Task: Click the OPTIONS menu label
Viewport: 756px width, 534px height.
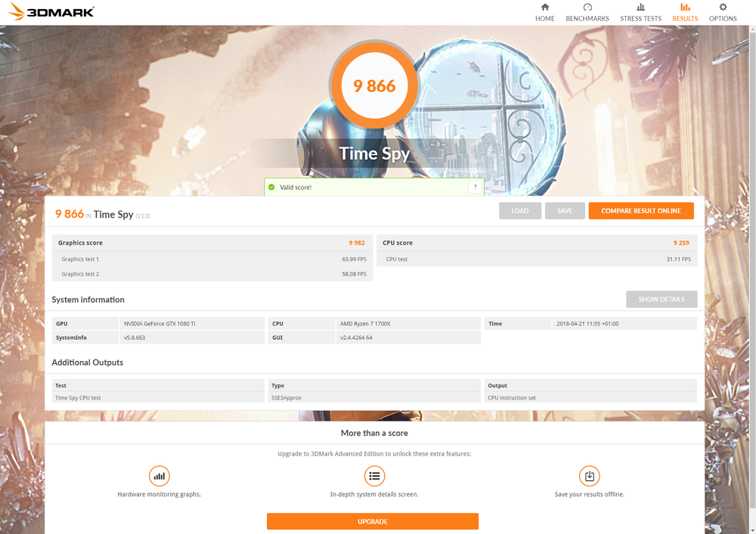Action: coord(723,18)
